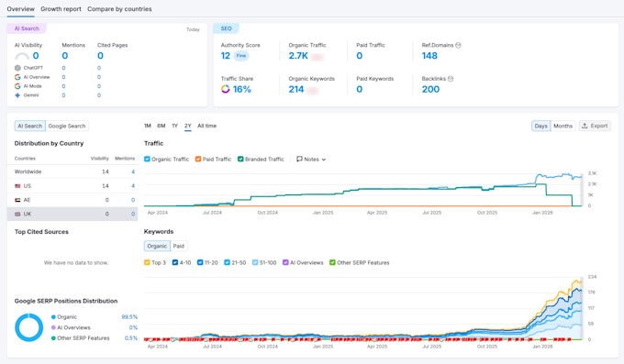The height and width of the screenshot is (364, 624).
Task: Export the traffic data
Action: (595, 126)
